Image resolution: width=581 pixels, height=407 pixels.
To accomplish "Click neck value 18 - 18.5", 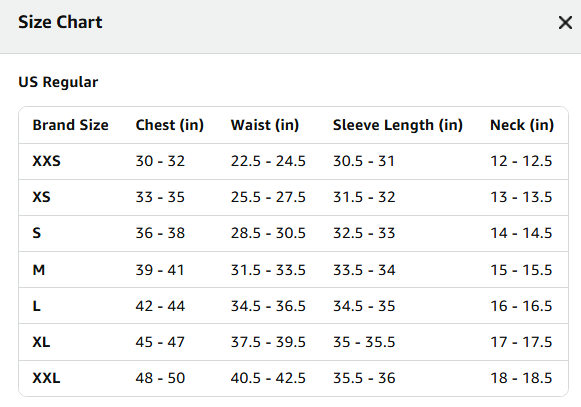I will 521,378.
